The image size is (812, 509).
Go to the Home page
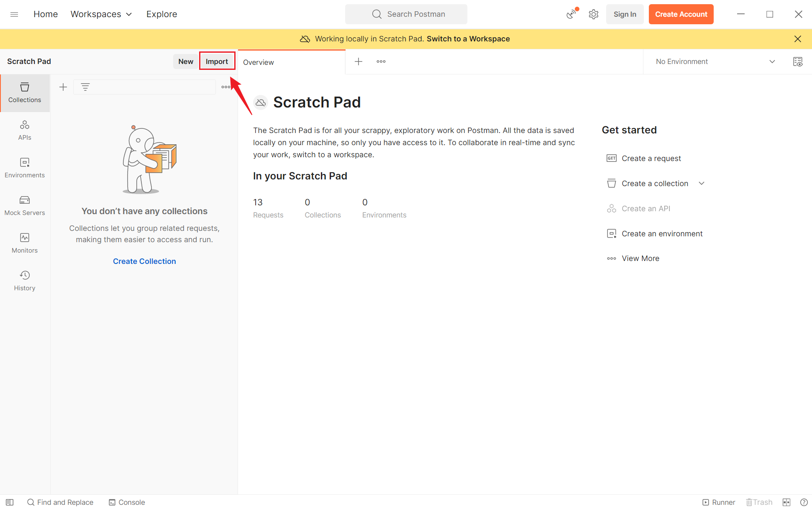pyautogui.click(x=46, y=14)
